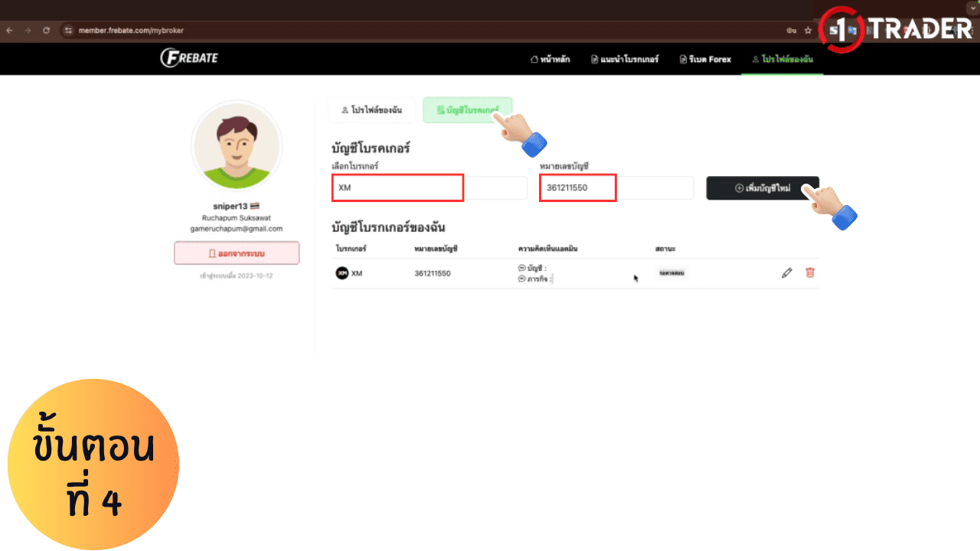Reload the page with refresh icon

coord(46,31)
